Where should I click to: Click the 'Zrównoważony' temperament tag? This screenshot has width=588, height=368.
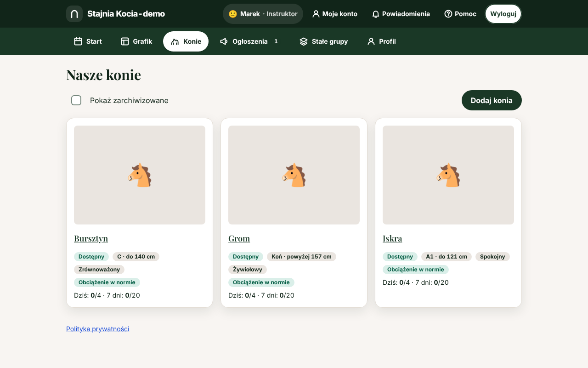click(x=99, y=270)
